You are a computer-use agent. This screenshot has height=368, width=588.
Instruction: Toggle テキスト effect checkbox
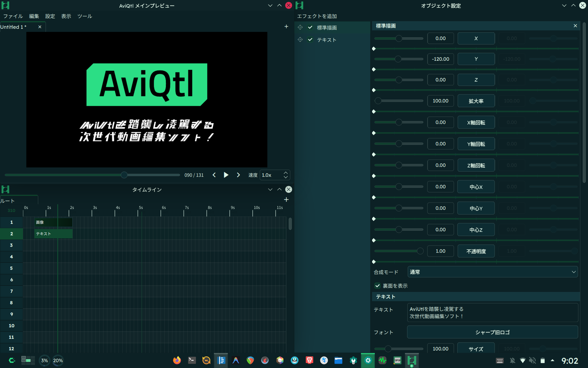click(310, 40)
